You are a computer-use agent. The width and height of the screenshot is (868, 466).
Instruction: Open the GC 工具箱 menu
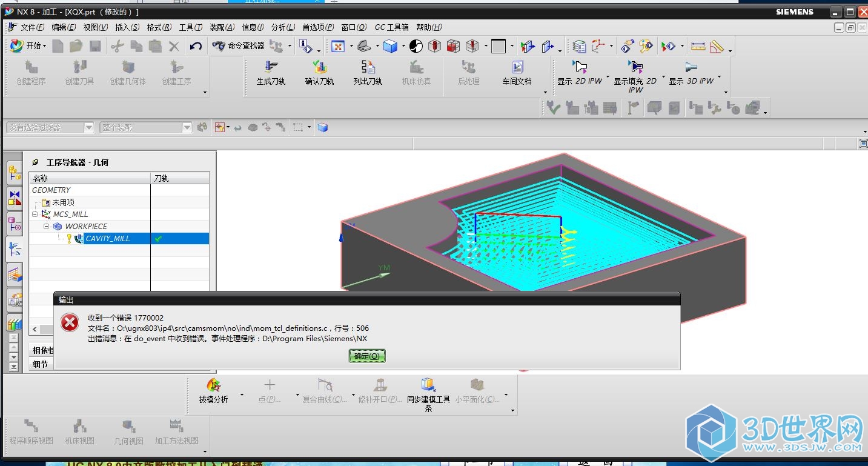click(391, 27)
